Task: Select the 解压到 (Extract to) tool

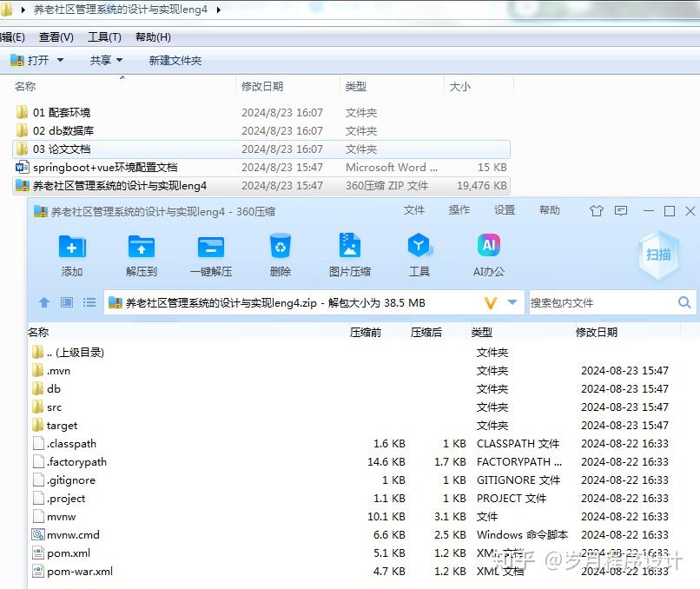Action: [x=141, y=252]
